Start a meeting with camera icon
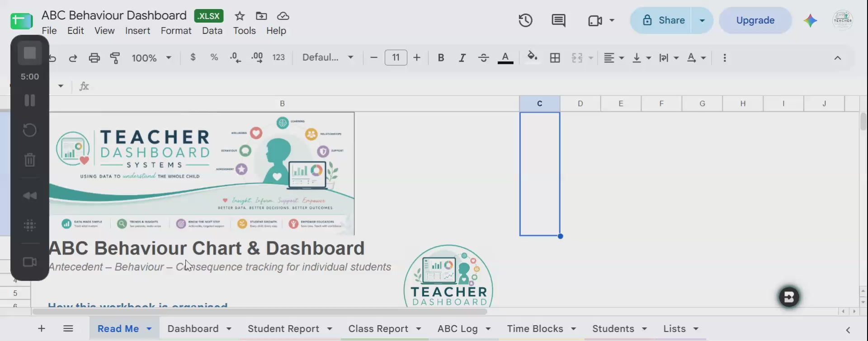The height and width of the screenshot is (341, 868). 595,20
